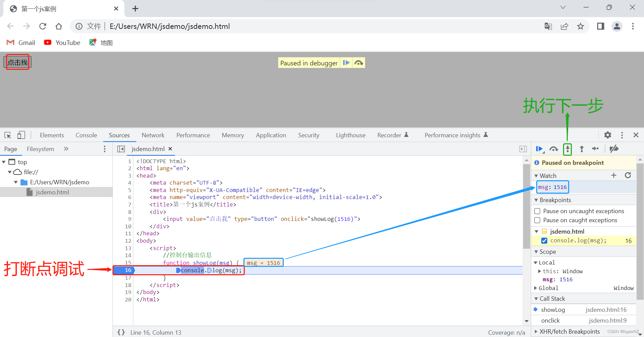Screen dimensions: 644x337
Task: Open the YouTube bookmark
Action: [62, 43]
